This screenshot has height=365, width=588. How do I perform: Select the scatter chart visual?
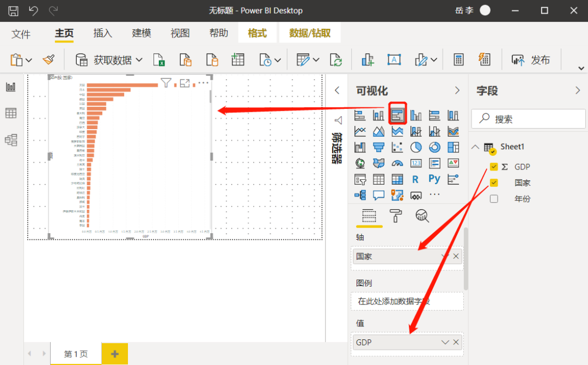click(397, 147)
